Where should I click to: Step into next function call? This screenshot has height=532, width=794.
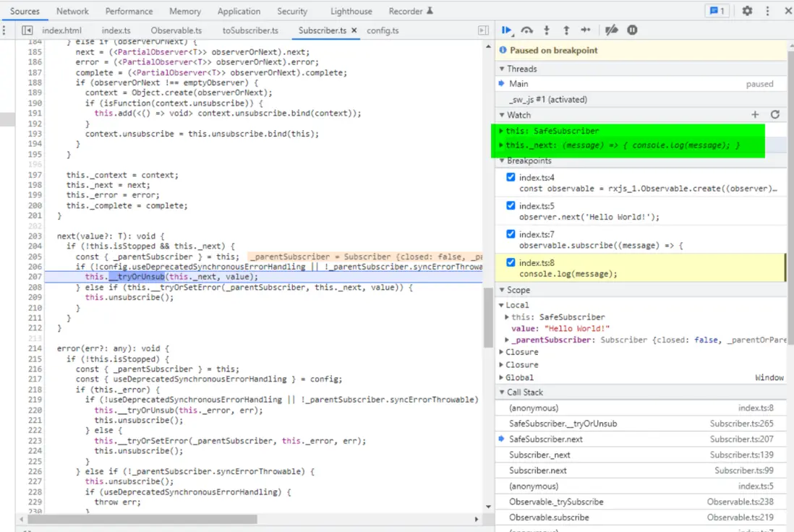(547, 30)
